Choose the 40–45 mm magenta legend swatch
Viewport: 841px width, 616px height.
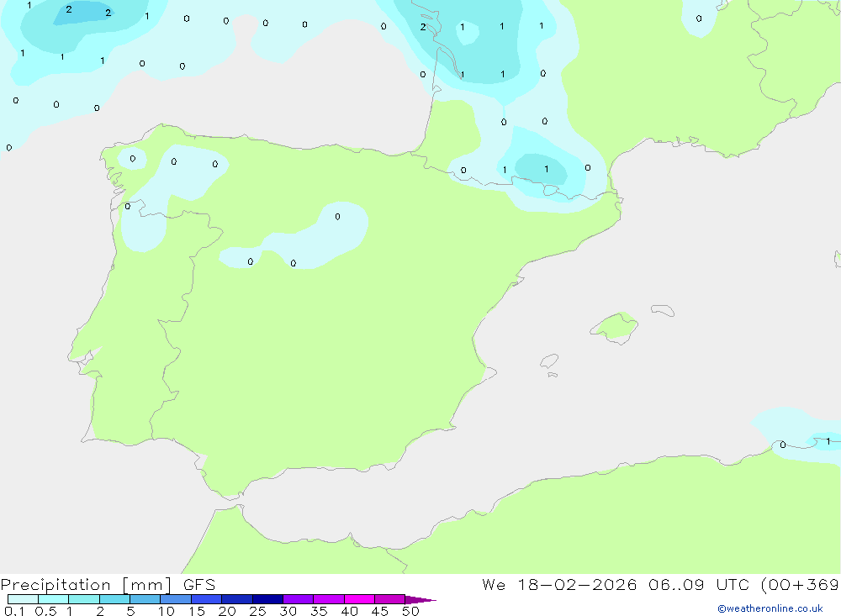(359, 599)
